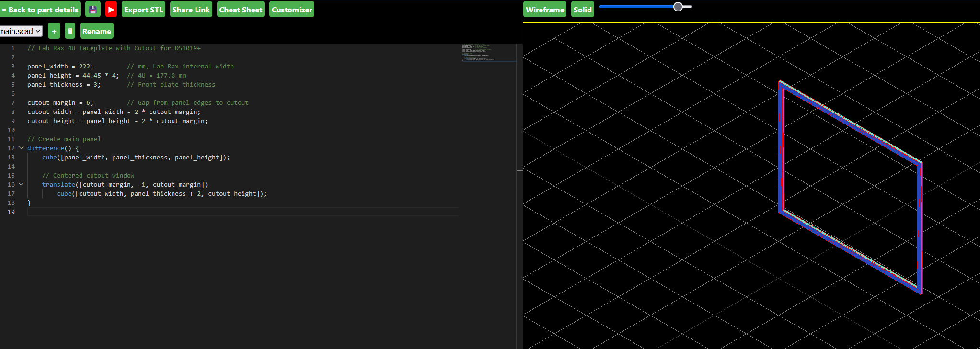
Task: Open the main.scad file dropdown
Action: [21, 31]
